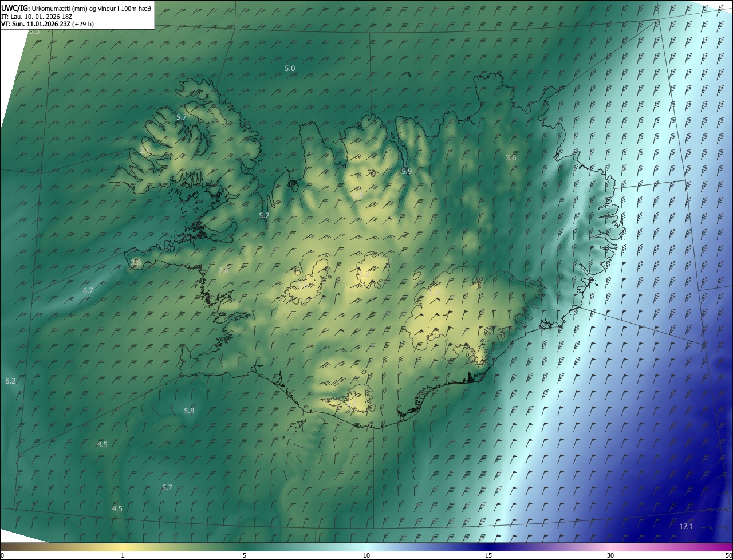The height and width of the screenshot is (560, 733).
Task: Click the color scale tick label 5
Action: coord(245,556)
